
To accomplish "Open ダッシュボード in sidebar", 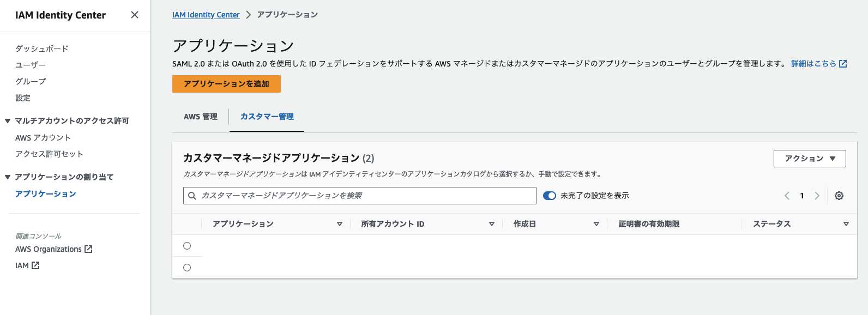I will (42, 49).
